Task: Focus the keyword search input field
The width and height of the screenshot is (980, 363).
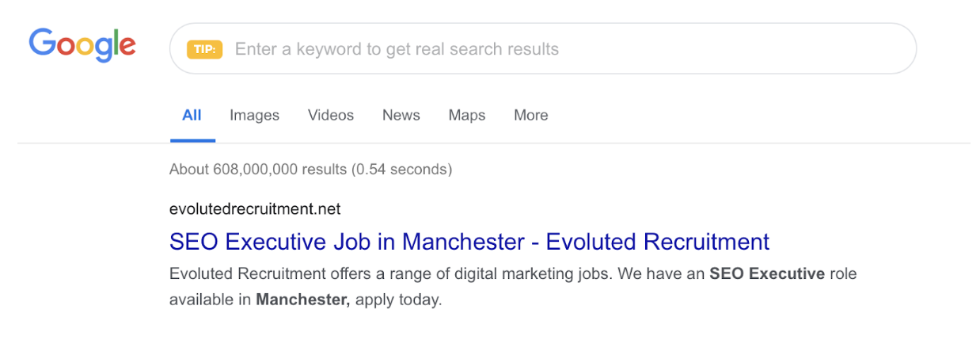Action: click(554, 49)
